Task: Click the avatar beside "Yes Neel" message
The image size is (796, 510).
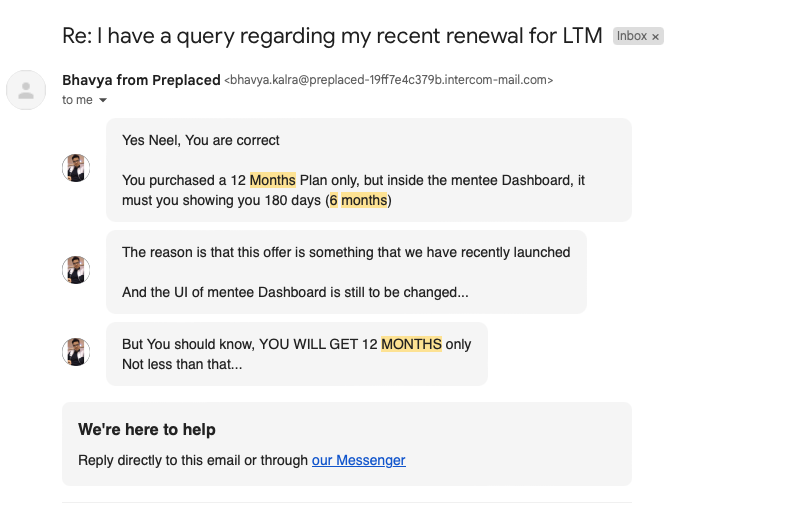Action: tap(76, 169)
